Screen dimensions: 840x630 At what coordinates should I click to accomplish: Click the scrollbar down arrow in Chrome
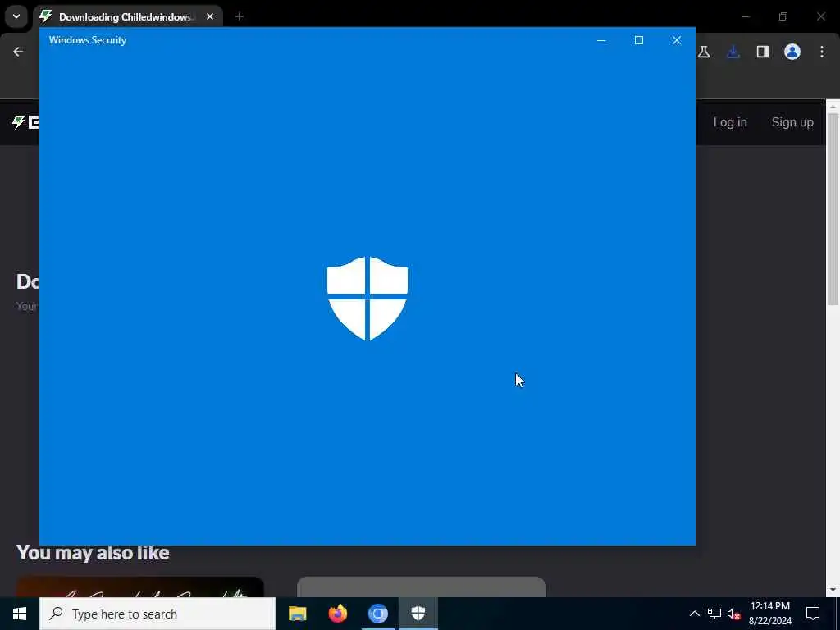pos(833,591)
